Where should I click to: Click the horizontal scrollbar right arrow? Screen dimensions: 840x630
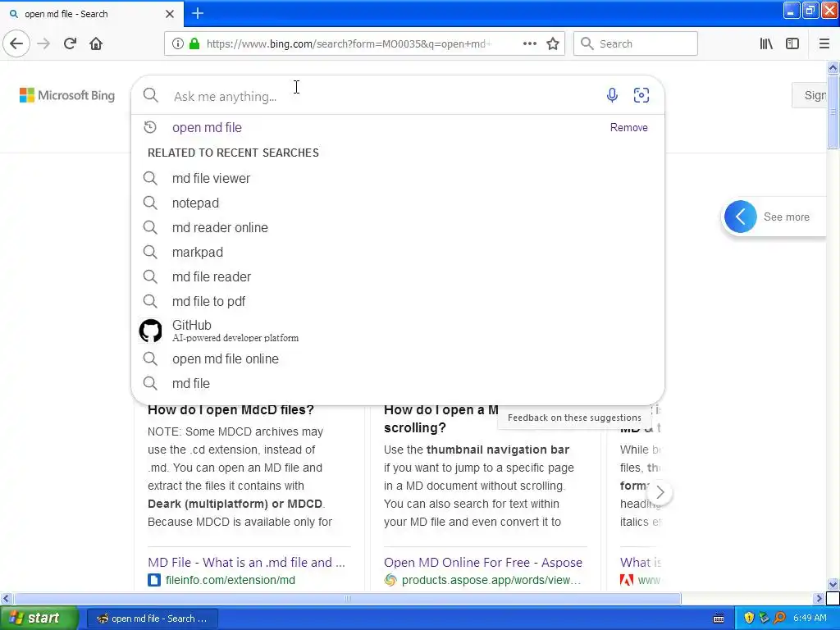tap(819, 598)
